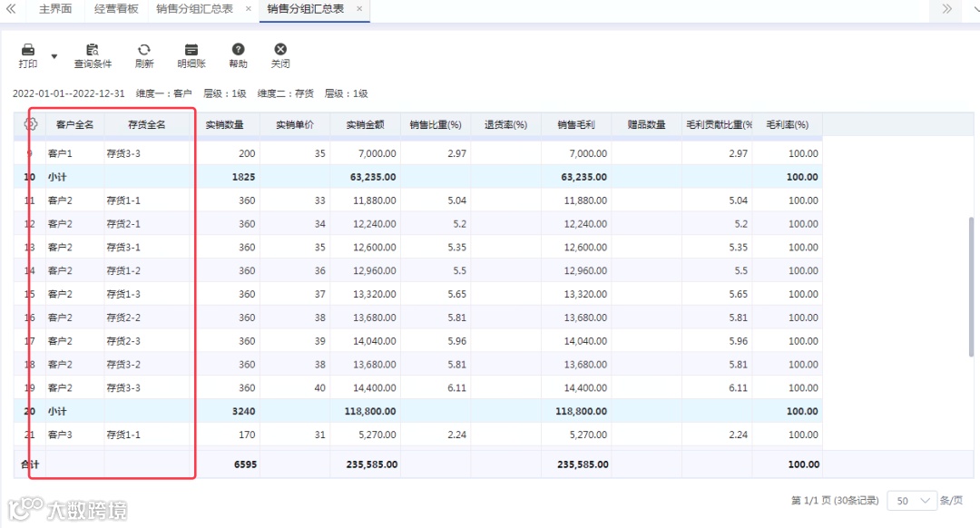Image resolution: width=980 pixels, height=528 pixels.
Task: Open the 查询条件 query conditions tool
Action: (93, 55)
